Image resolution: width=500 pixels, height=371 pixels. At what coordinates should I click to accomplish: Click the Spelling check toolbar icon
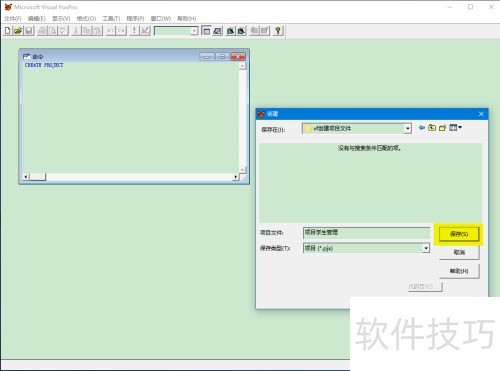(x=63, y=31)
